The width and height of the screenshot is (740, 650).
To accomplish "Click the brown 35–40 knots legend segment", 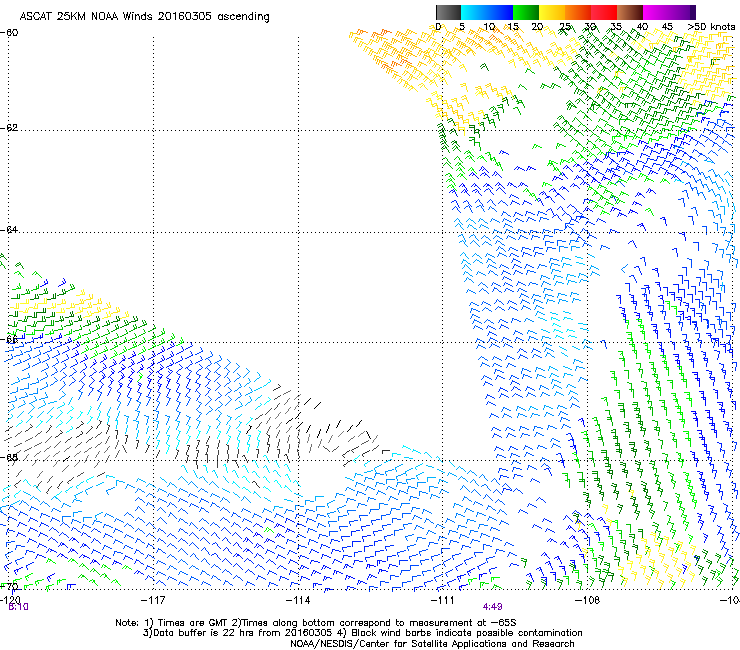I will coord(630,12).
